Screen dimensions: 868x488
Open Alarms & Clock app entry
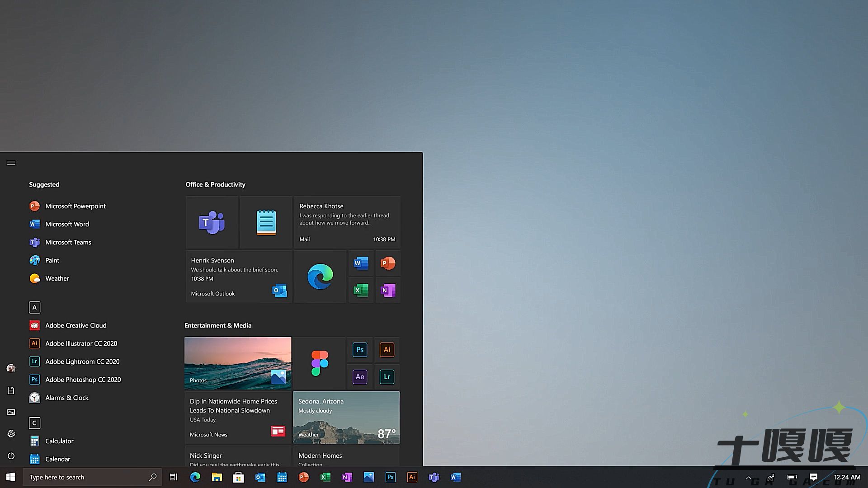pyautogui.click(x=59, y=398)
